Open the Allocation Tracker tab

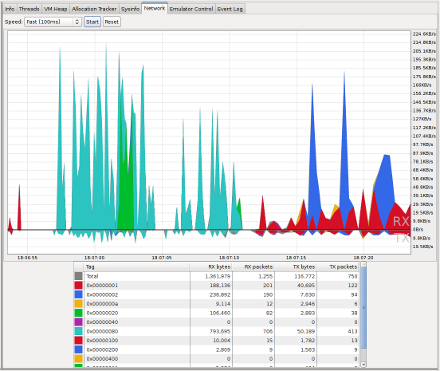(94, 9)
